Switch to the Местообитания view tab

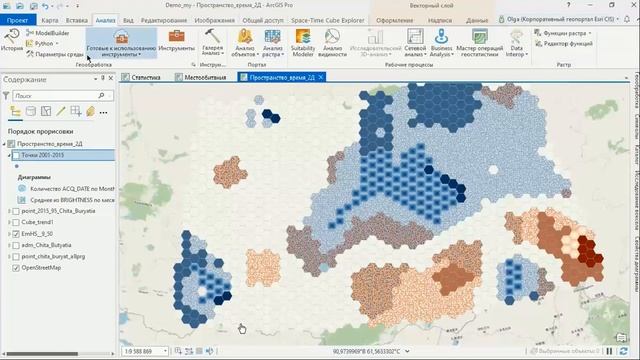(x=201, y=77)
